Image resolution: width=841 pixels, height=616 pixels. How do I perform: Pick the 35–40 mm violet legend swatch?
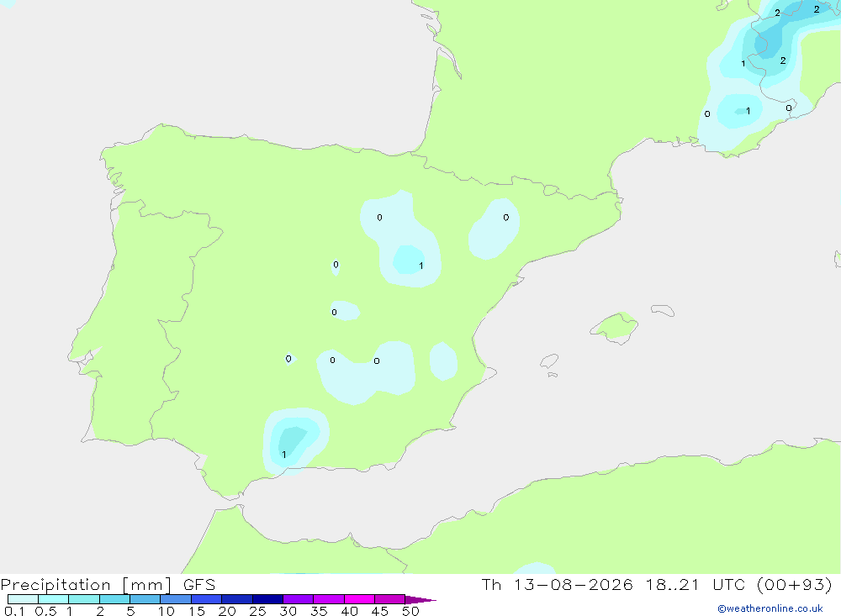328,599
